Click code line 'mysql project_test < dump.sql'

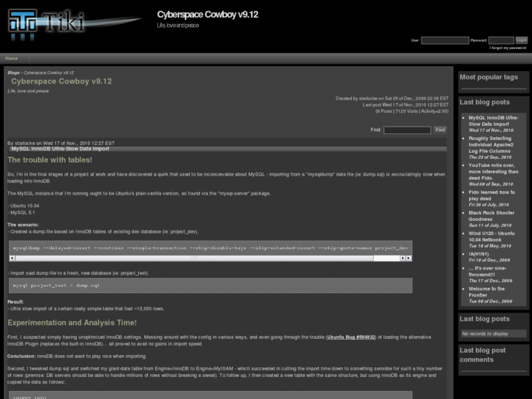tap(56, 286)
